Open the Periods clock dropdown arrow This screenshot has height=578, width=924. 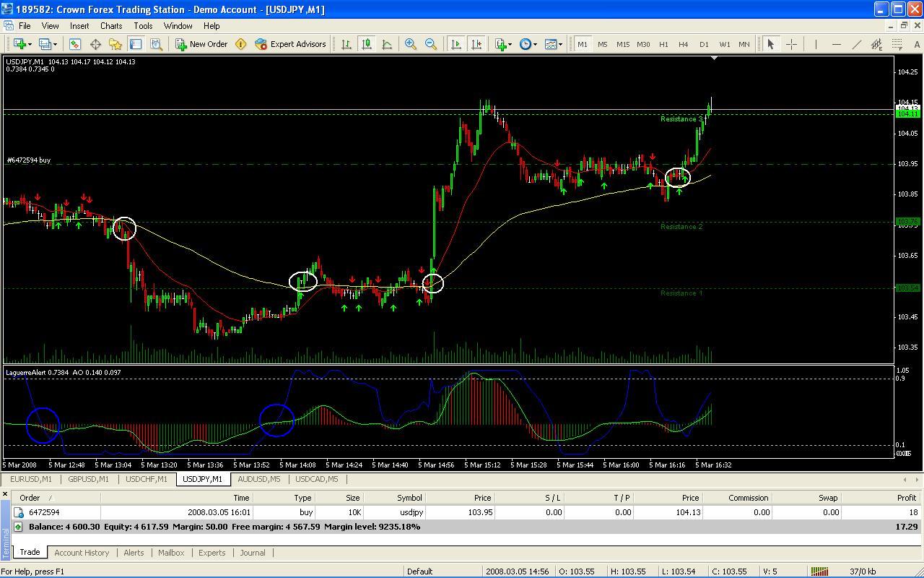pyautogui.click(x=535, y=44)
